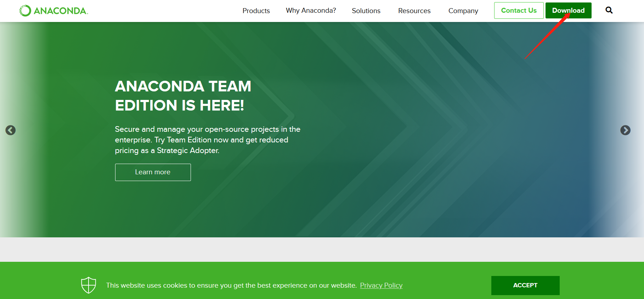Screen dimensions: 644x299
Task: Click the cookie notice message text
Action: click(x=231, y=286)
